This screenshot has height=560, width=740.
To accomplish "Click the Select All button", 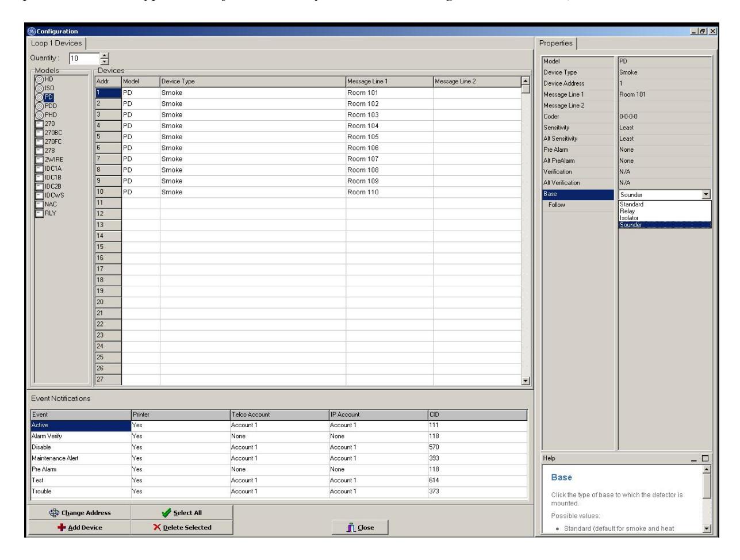I will (x=182, y=512).
